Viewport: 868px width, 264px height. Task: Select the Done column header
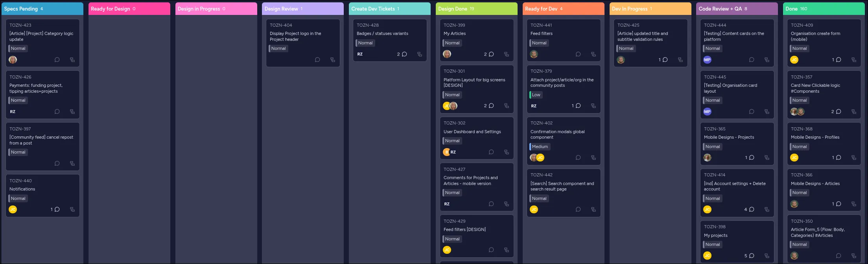[824, 9]
